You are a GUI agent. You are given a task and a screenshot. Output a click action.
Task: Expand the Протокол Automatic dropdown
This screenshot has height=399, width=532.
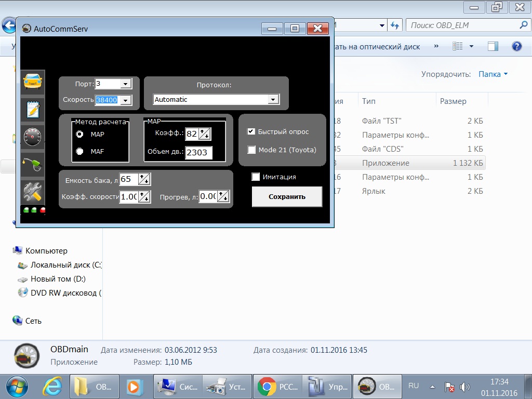click(272, 100)
